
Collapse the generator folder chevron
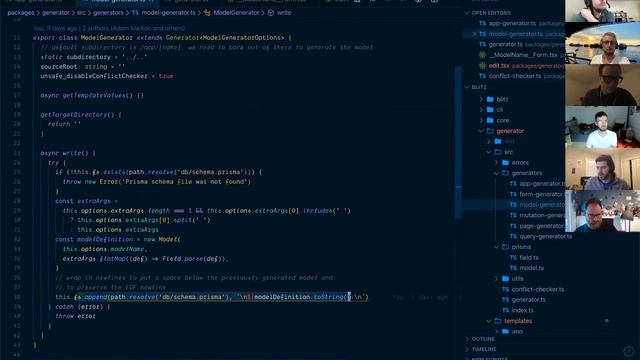(x=481, y=131)
